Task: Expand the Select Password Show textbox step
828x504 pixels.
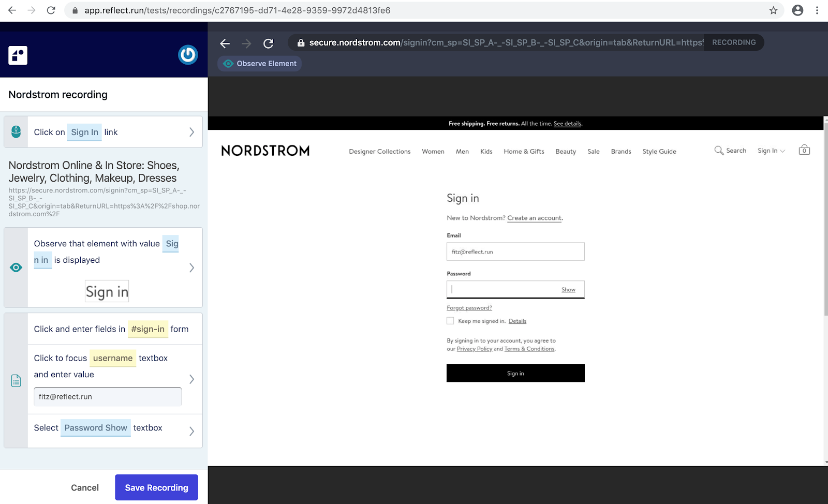Action: click(191, 431)
